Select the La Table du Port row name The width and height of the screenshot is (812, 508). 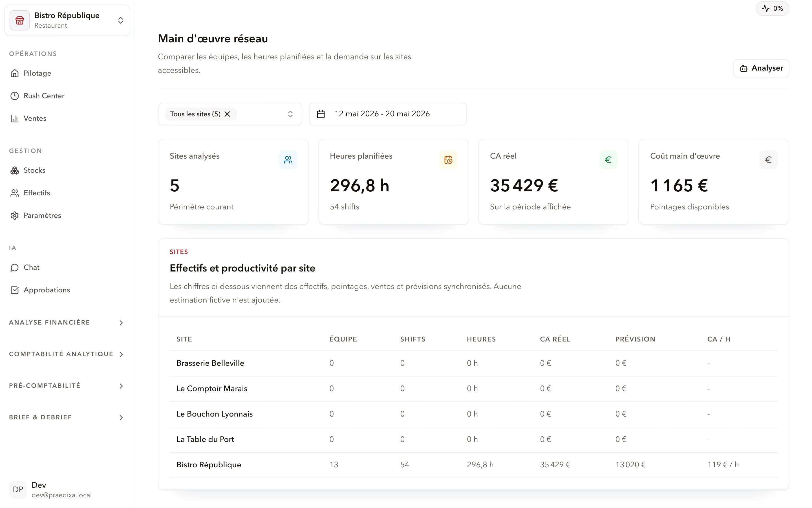tap(205, 439)
